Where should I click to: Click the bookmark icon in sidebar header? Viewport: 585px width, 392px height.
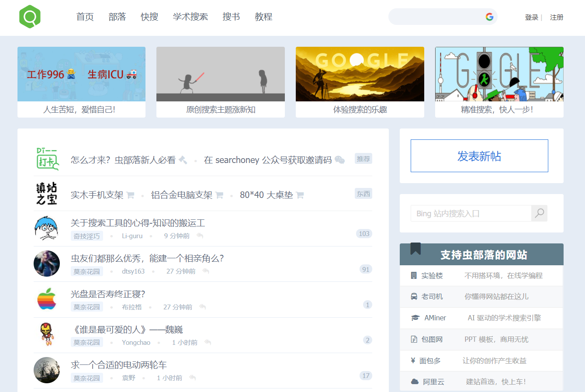point(415,249)
